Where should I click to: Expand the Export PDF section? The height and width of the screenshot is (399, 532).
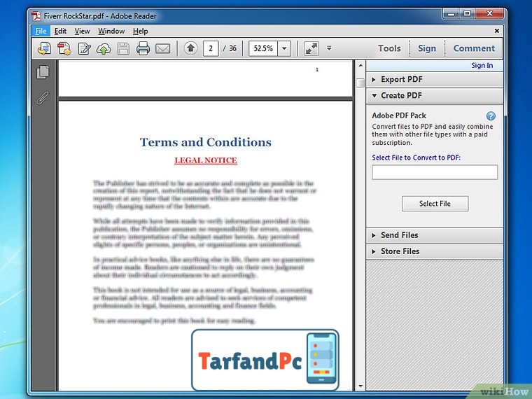click(434, 79)
